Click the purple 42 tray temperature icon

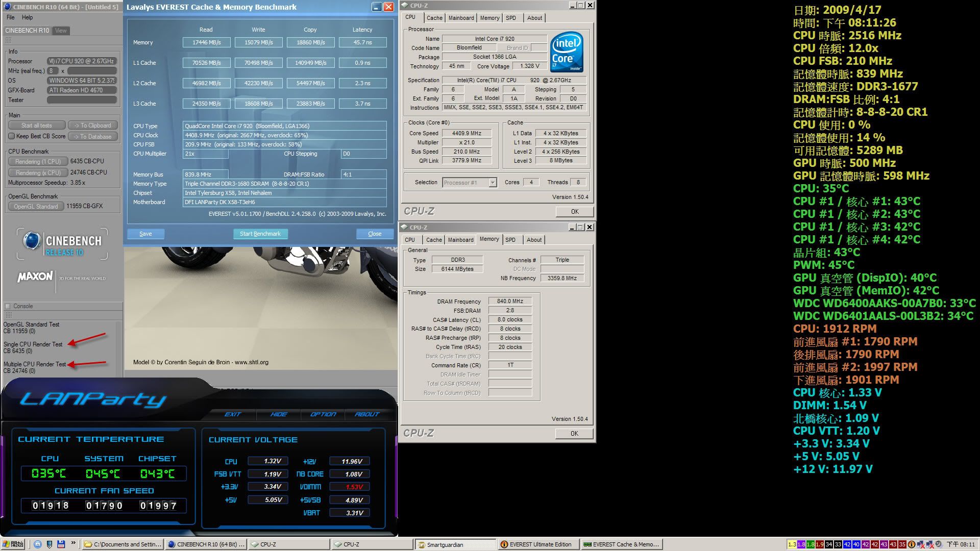click(866, 544)
